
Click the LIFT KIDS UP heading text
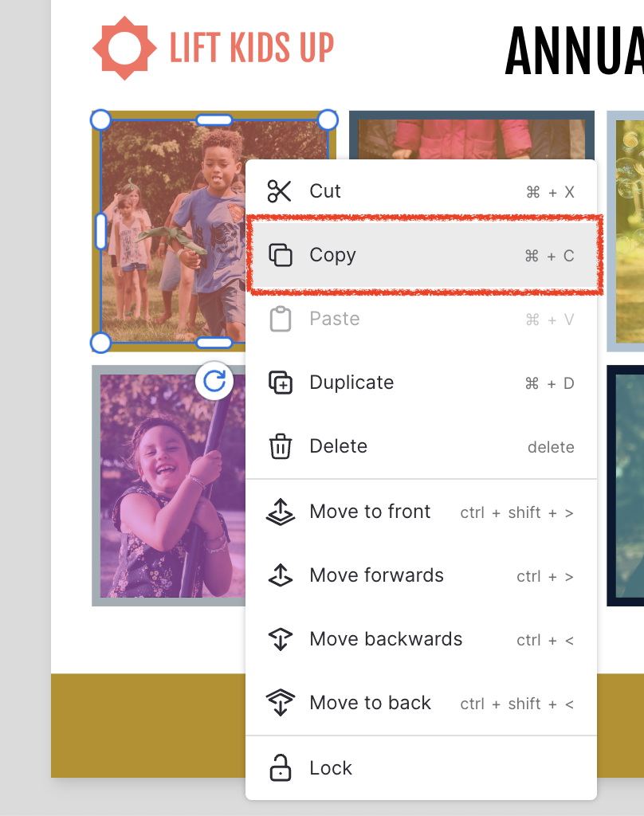coord(252,49)
